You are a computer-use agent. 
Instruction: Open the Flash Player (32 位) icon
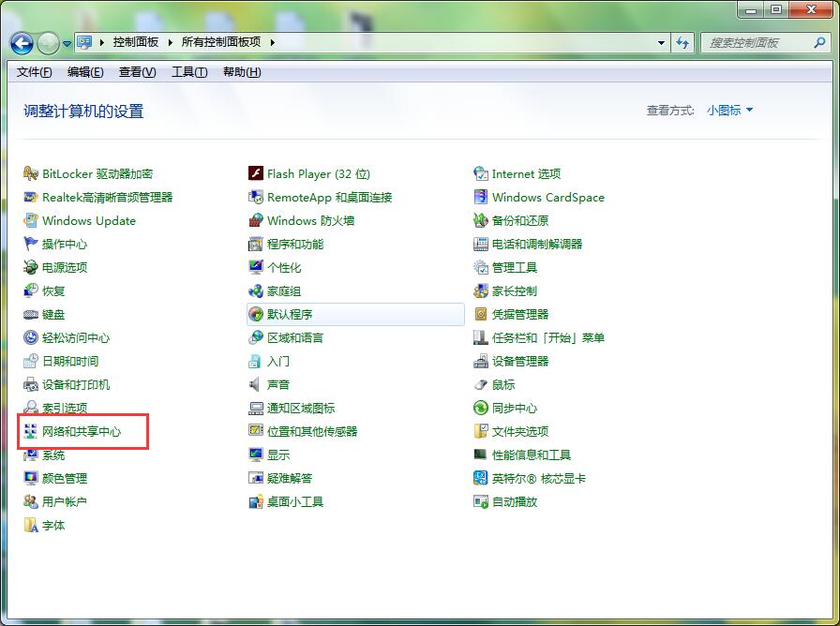coord(256,173)
